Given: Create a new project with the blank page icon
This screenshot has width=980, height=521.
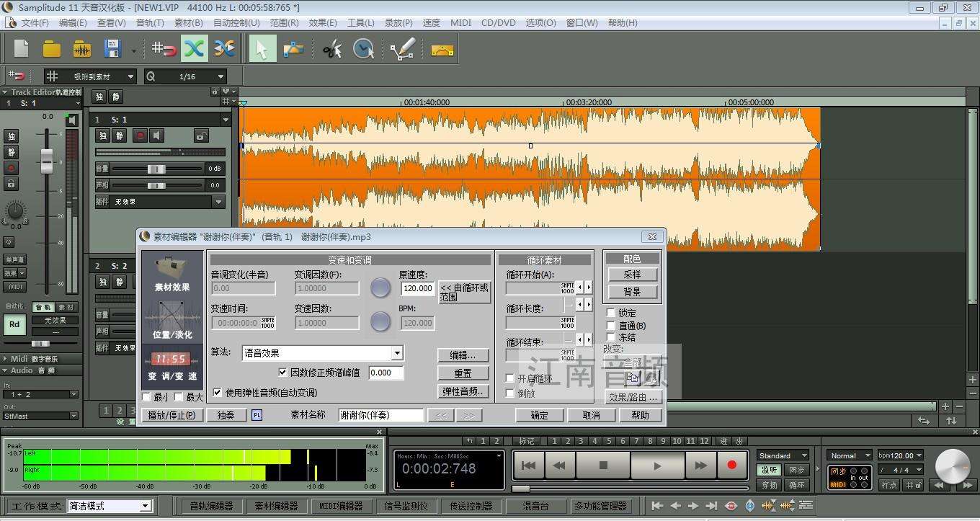Looking at the screenshot, I should (22, 49).
